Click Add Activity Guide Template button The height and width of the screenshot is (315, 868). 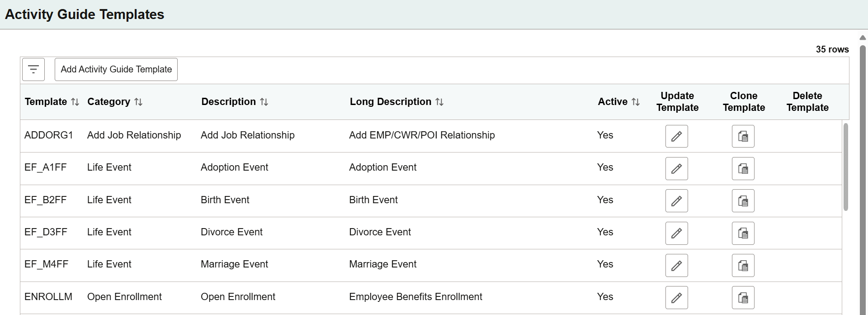[116, 69]
